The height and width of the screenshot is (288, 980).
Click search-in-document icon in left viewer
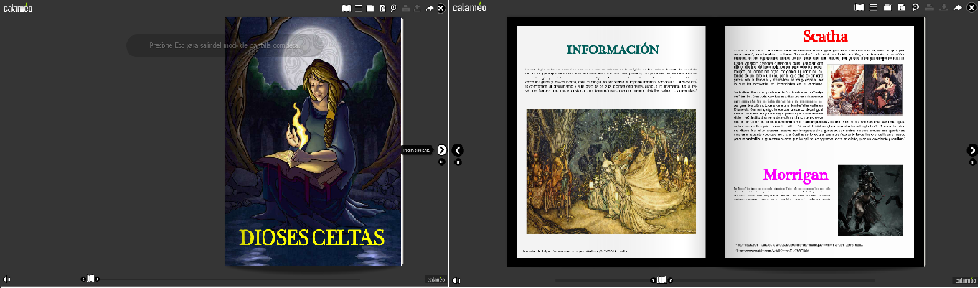[382, 9]
